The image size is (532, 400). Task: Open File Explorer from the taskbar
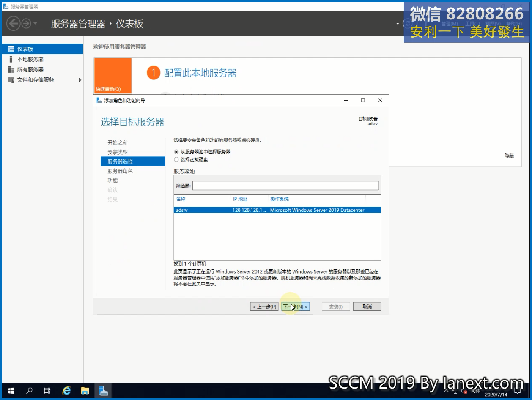tap(85, 391)
